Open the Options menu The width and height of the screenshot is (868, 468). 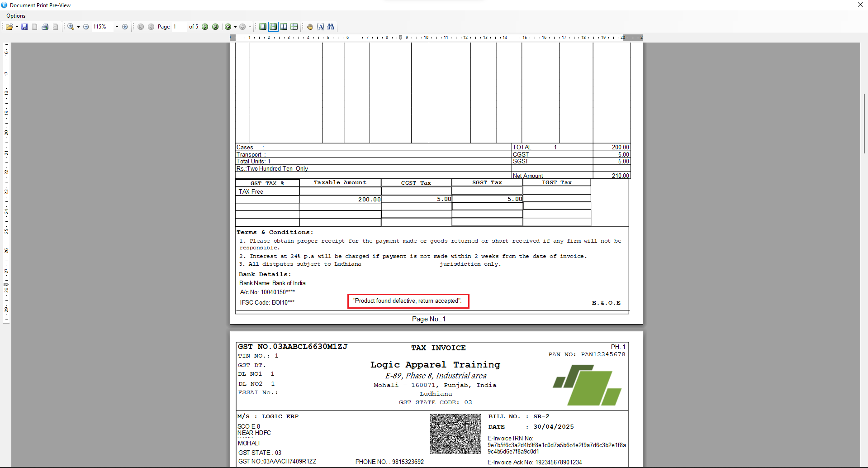[16, 16]
